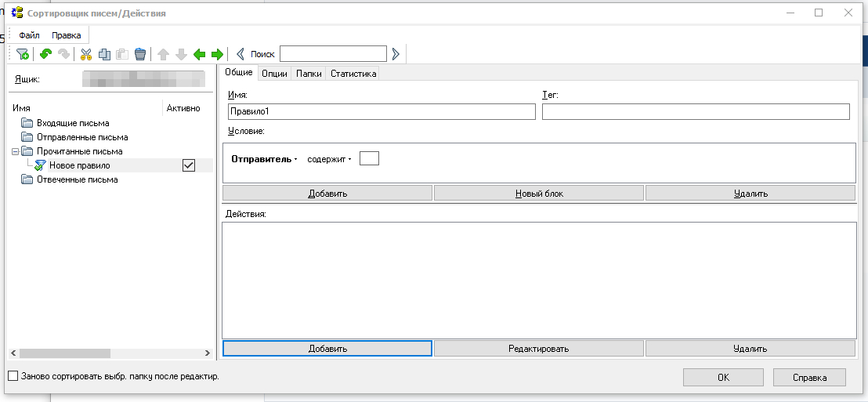Click the green undo arrow
This screenshot has width=868, height=402.
(46, 54)
